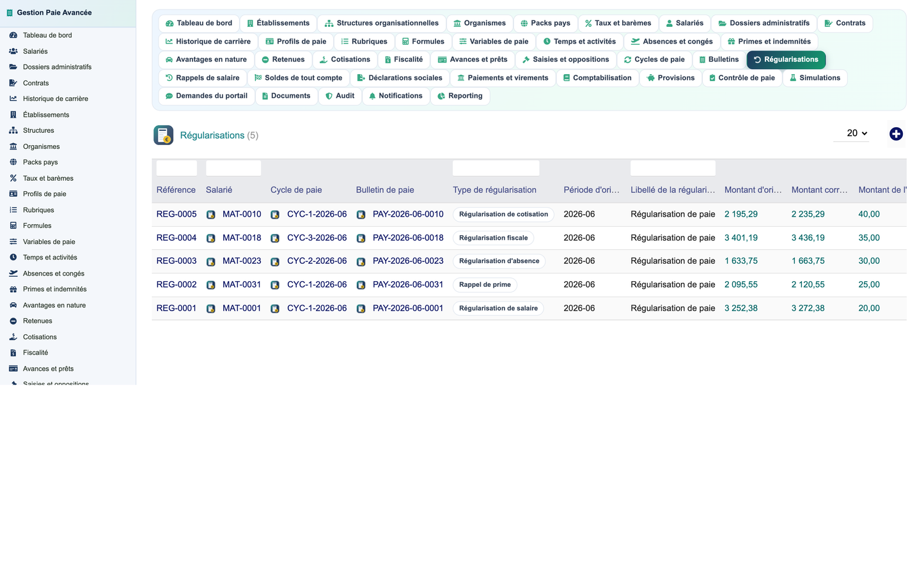Switch to the Contrôle de paie tab
Image resolution: width=924 pixels, height=577 pixels.
click(x=742, y=78)
